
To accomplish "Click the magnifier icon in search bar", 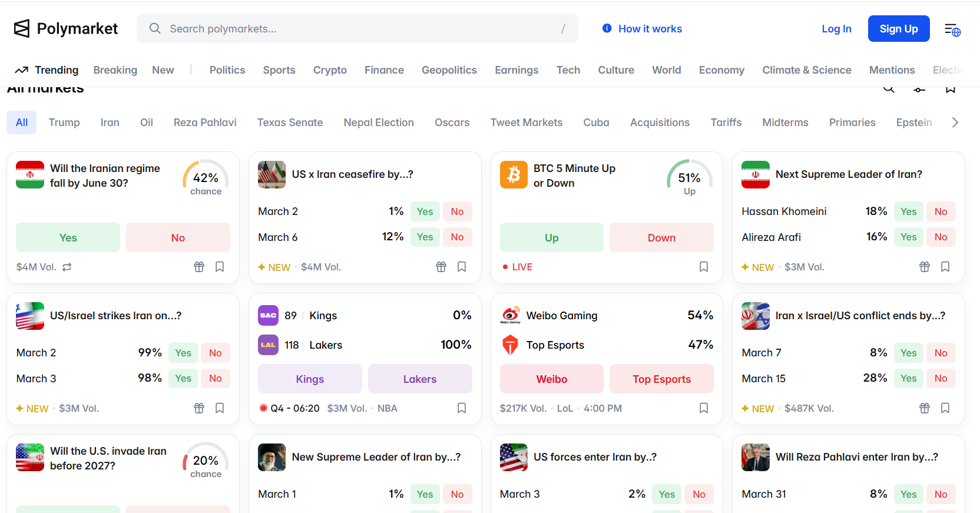I will point(155,28).
